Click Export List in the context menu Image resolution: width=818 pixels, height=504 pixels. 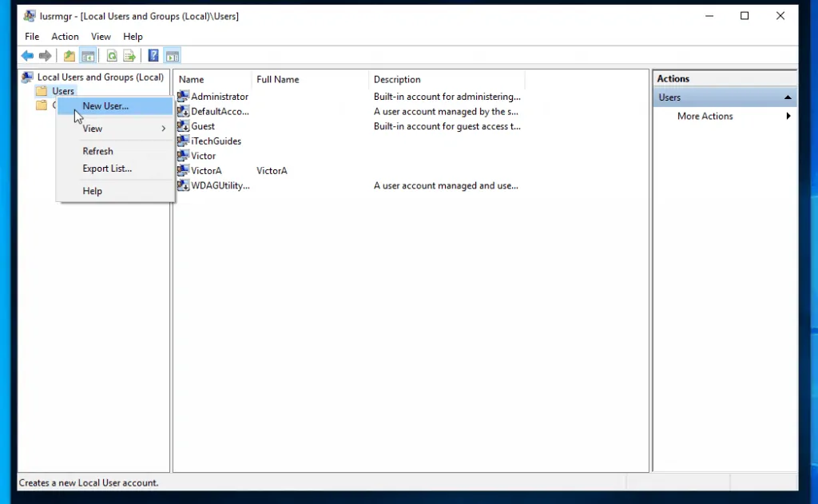(x=106, y=169)
